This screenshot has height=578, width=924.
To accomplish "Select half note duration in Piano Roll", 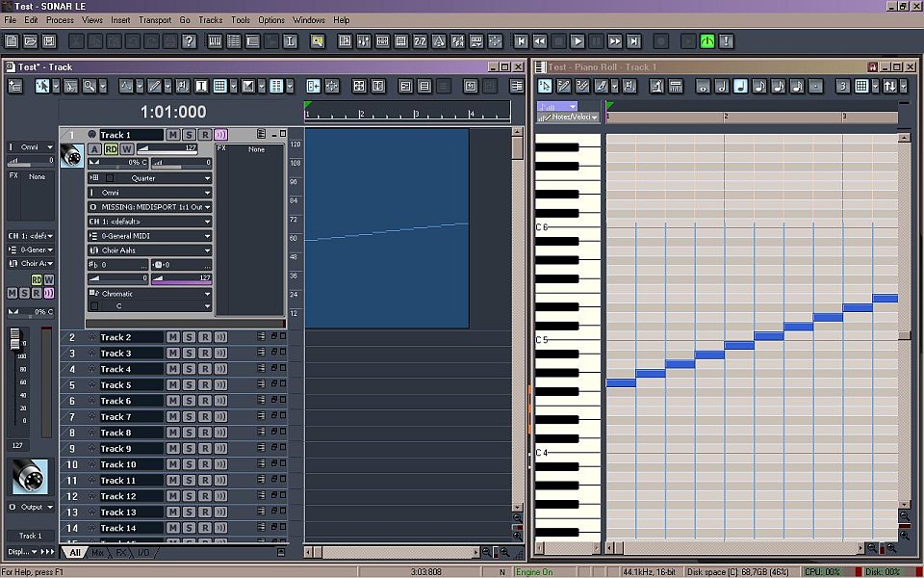I will (722, 86).
